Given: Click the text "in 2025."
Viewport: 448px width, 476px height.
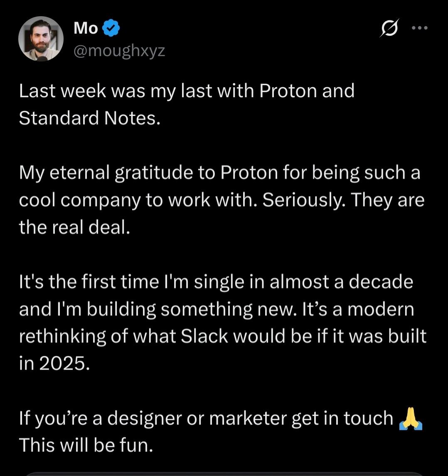Looking at the screenshot, I should [x=54, y=364].
